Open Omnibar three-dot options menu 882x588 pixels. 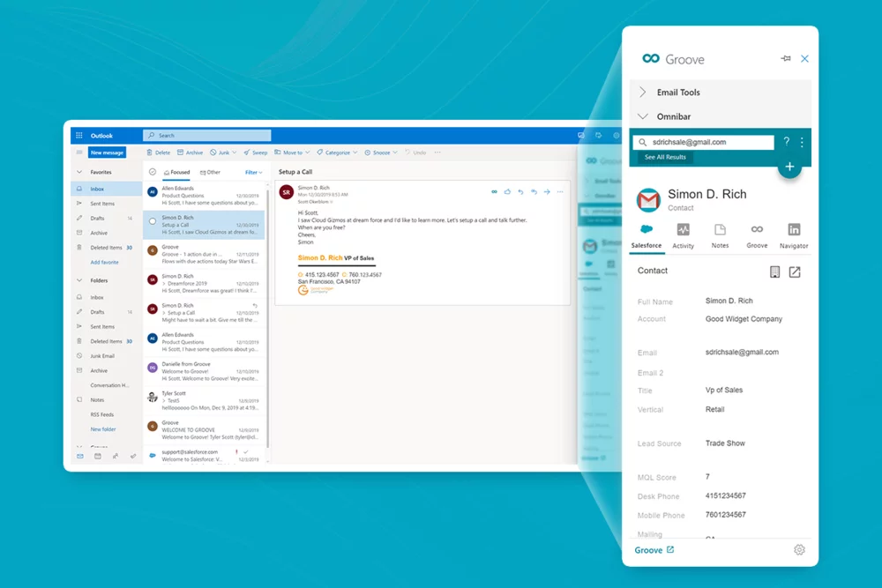tap(802, 142)
